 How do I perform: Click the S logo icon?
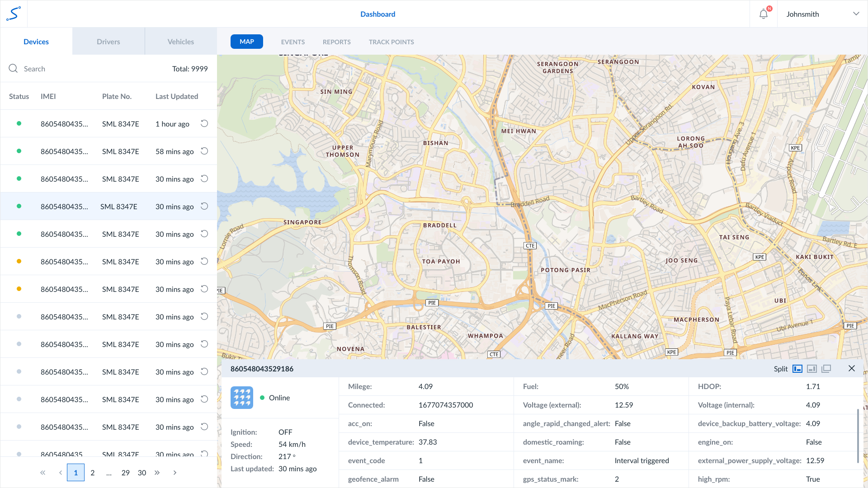(x=14, y=14)
